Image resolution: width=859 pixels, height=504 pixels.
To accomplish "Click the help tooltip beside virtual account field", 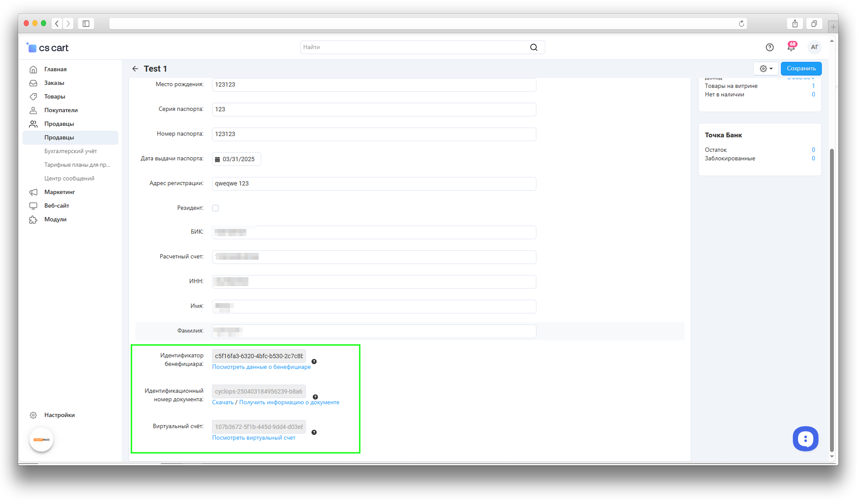I will (x=314, y=432).
